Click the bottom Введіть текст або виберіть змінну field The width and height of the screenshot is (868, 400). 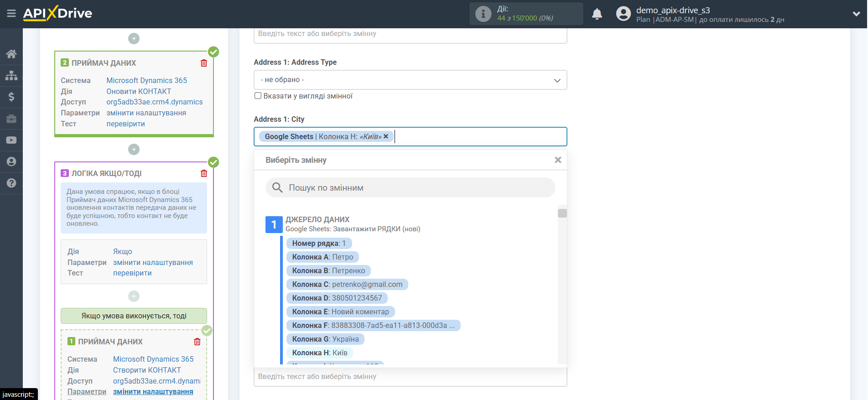(x=410, y=377)
